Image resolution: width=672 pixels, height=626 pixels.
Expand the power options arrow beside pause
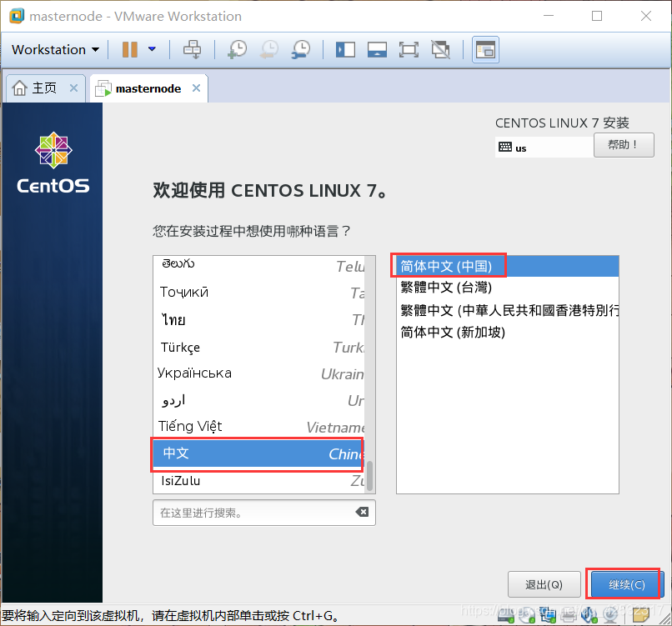pos(152,49)
